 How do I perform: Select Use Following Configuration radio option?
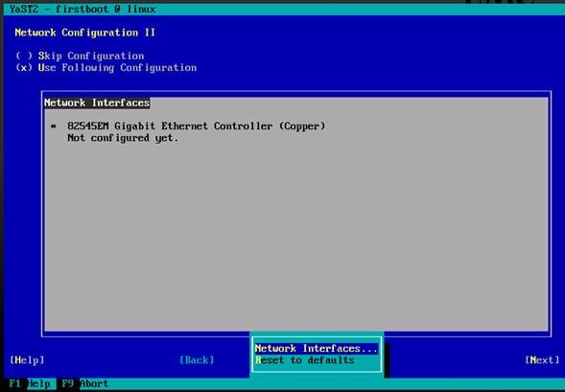click(x=106, y=68)
